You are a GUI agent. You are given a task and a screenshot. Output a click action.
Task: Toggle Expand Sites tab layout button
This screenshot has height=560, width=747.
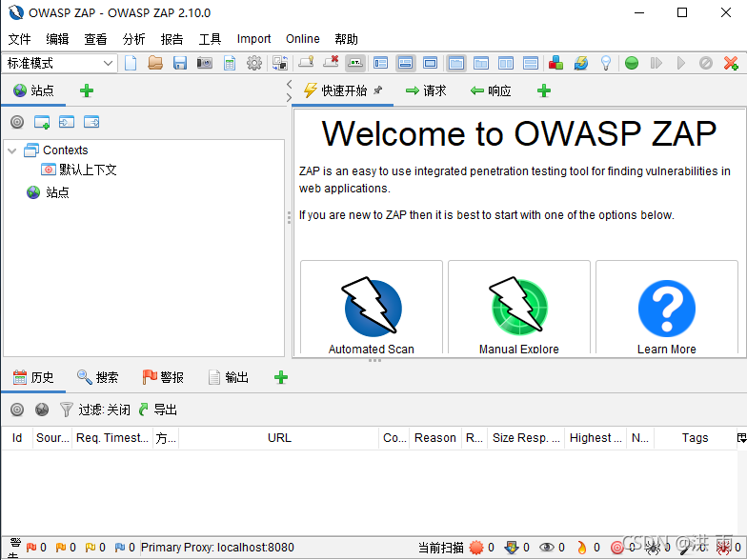(x=381, y=63)
